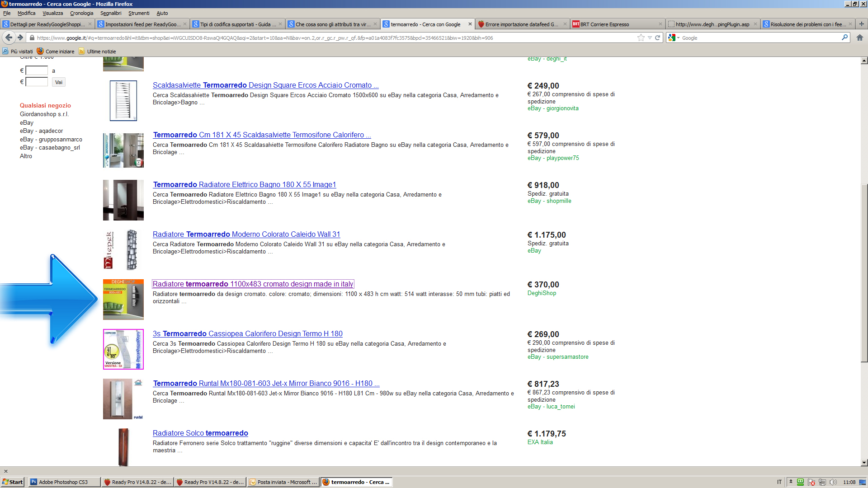Switch to the Risoluzione dei problemi tab
868x488 pixels.
(x=807, y=24)
